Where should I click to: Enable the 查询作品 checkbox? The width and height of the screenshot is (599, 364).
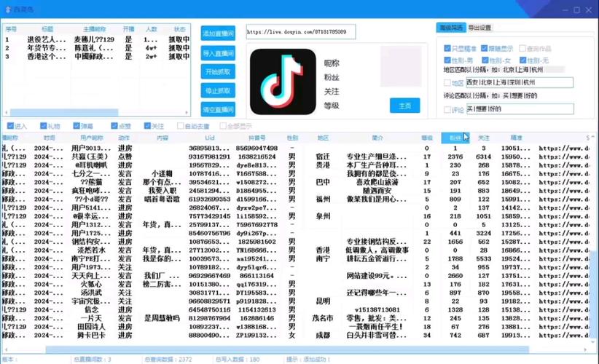pyautogui.click(x=522, y=49)
